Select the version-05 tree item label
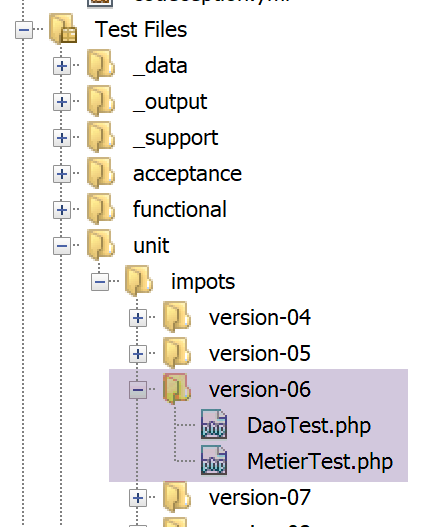The height and width of the screenshot is (527, 428). pos(260,354)
